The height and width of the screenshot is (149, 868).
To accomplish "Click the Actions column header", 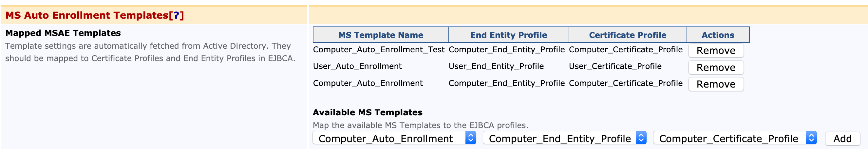I will tap(717, 35).
